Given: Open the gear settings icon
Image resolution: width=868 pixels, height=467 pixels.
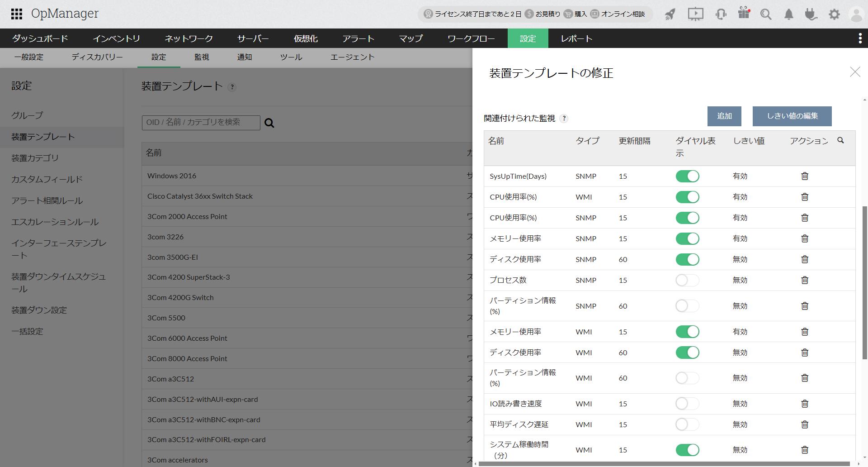Looking at the screenshot, I should 834,14.
